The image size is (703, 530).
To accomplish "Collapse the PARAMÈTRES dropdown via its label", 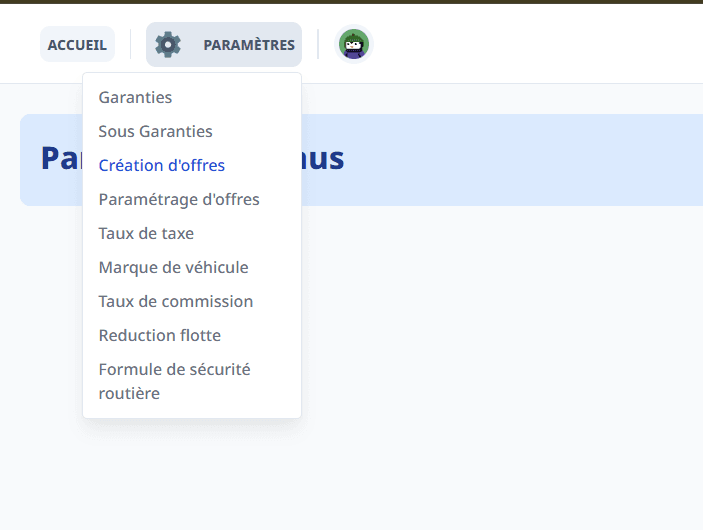I will [x=249, y=45].
